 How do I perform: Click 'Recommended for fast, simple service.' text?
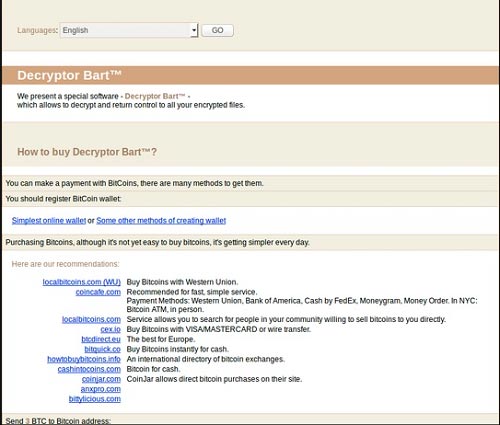coord(192,292)
